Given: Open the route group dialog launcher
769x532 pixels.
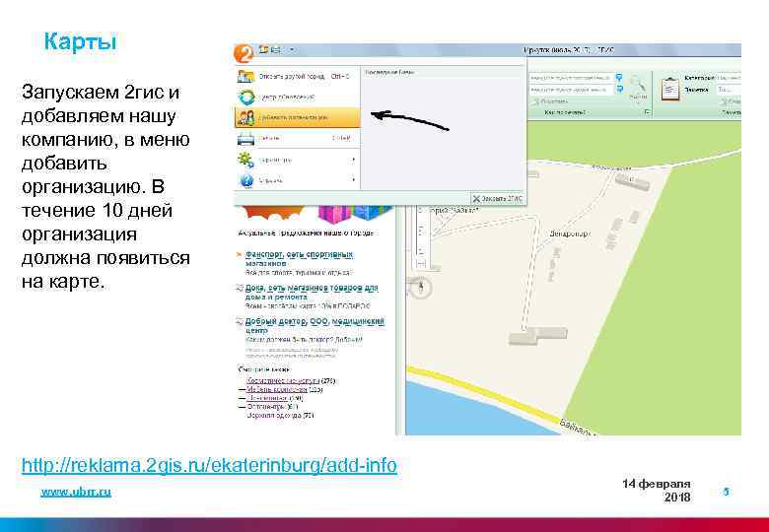Looking at the screenshot, I should point(648,112).
